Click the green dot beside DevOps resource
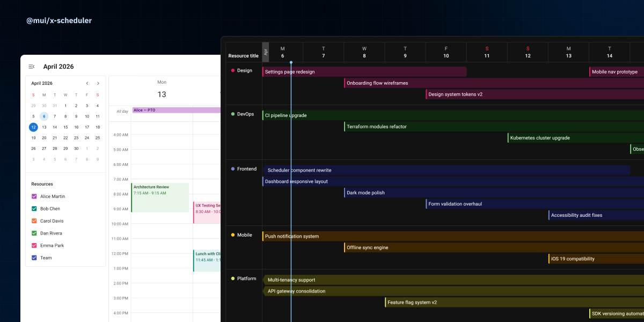 click(x=233, y=114)
